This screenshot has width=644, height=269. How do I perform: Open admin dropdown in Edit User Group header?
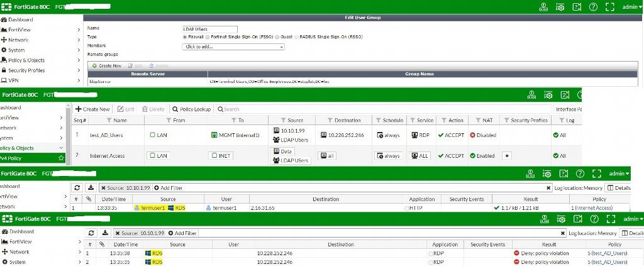coord(631,6)
